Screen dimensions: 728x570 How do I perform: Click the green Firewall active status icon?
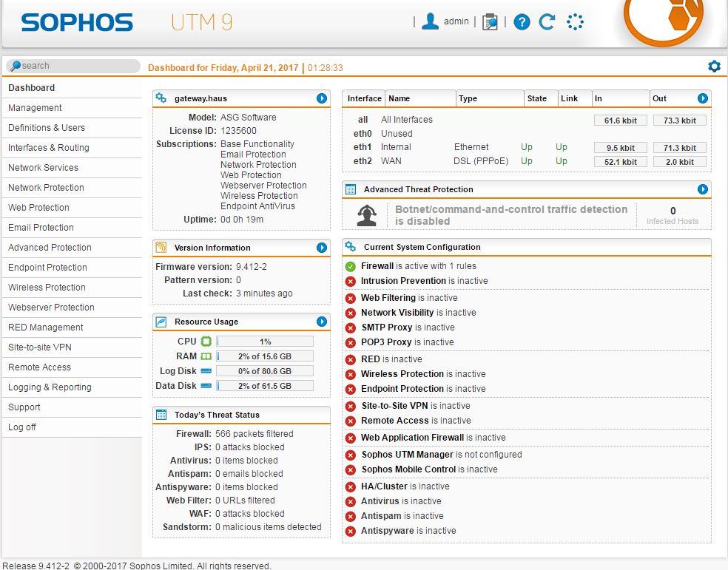(351, 266)
